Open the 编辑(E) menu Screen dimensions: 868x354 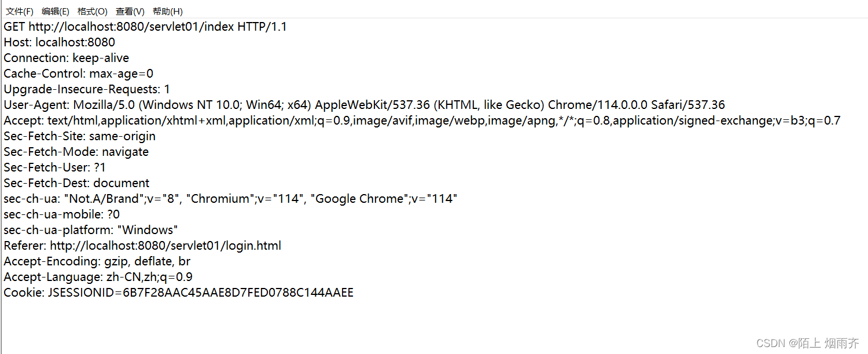coord(56,12)
